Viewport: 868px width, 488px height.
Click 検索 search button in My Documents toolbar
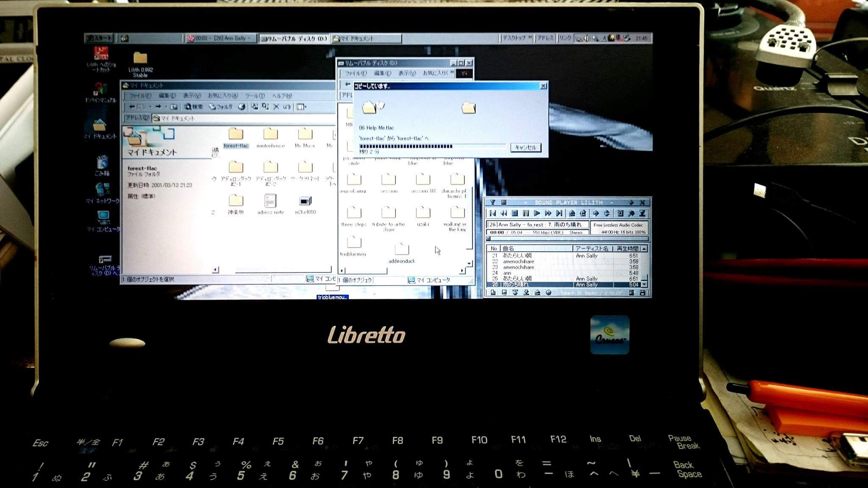[x=194, y=107]
